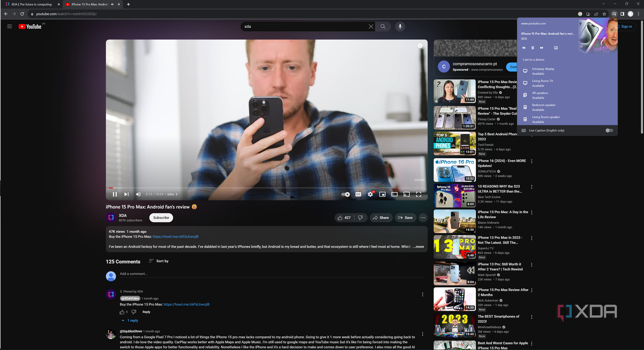The image size is (644, 350).
Task: Open Top 5 Best Android Phones thumbnail
Action: tap(455, 144)
